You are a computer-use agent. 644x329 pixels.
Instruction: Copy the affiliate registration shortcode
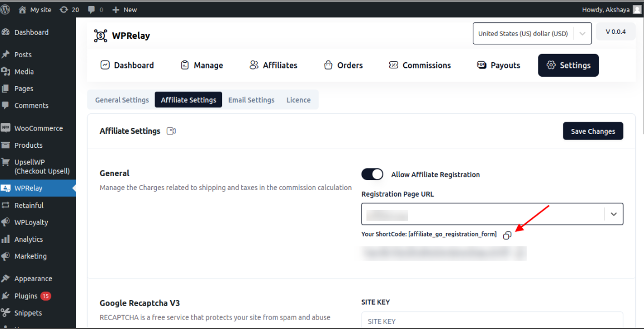pos(507,235)
